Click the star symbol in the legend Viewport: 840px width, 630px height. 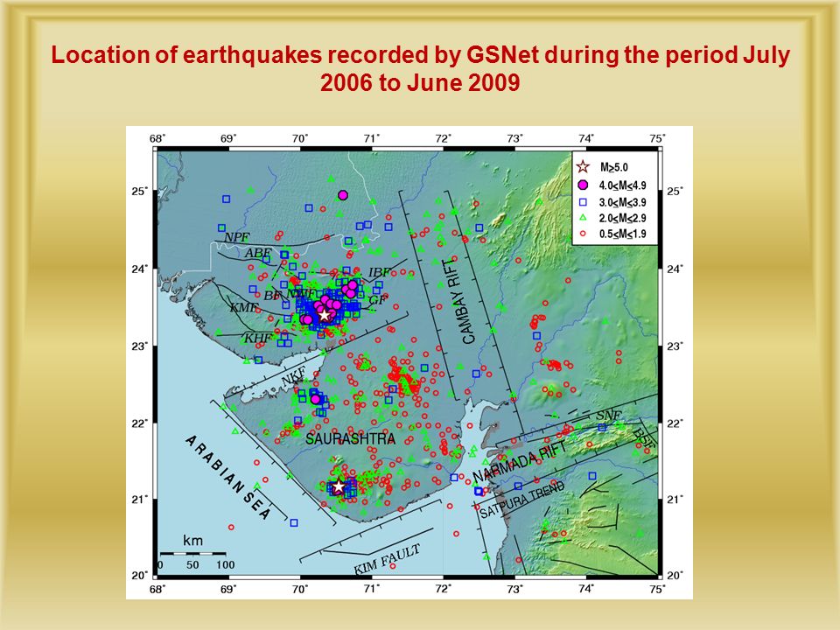tap(584, 168)
